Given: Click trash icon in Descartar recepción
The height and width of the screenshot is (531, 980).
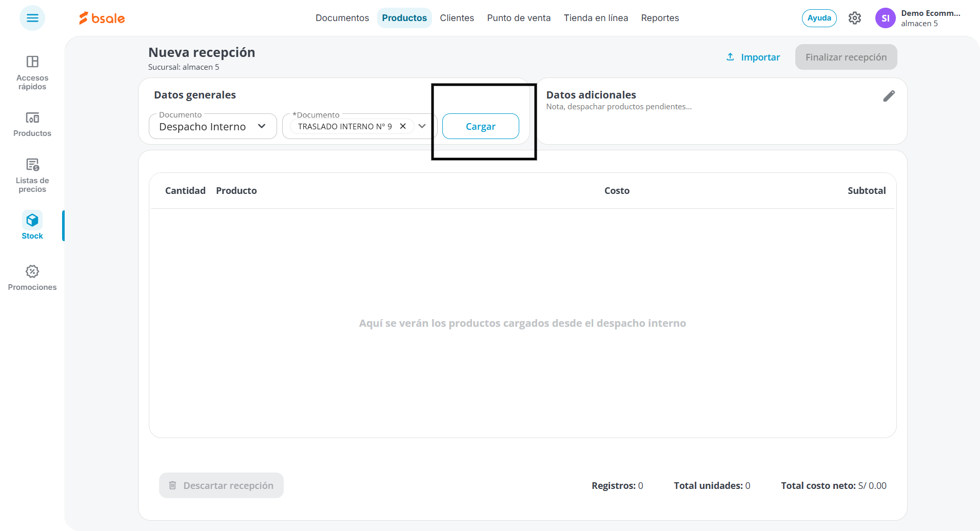Looking at the screenshot, I should 173,485.
